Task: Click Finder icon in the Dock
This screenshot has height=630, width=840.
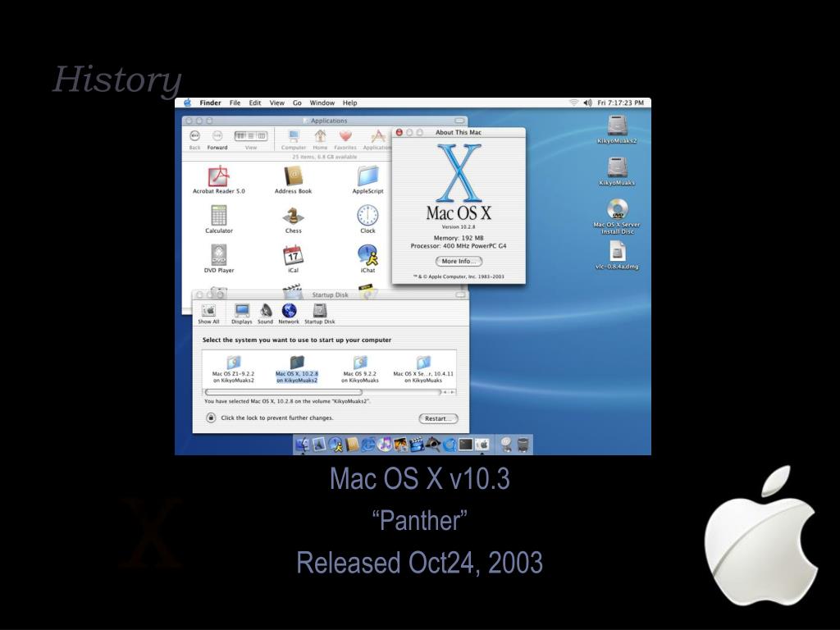Action: coord(303,444)
